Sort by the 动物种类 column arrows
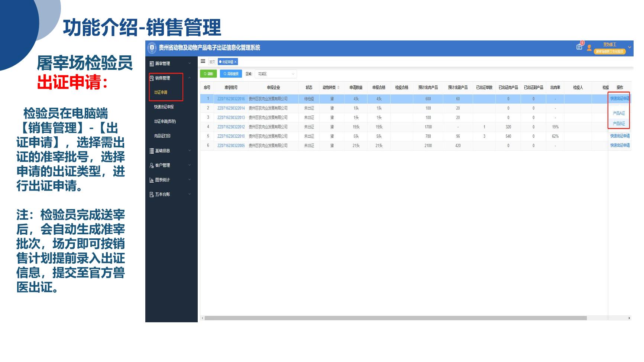Viewport: 644px width, 362px height. coord(338,88)
